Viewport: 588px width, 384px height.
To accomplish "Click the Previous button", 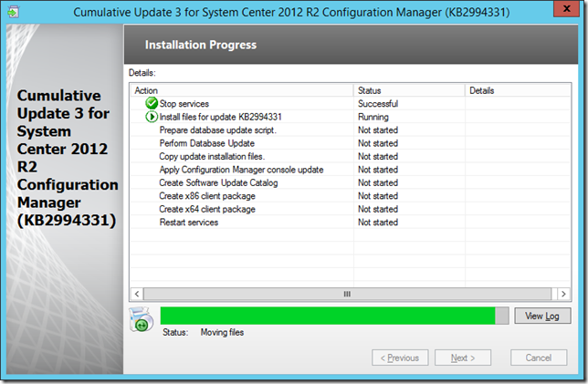I will (x=400, y=358).
